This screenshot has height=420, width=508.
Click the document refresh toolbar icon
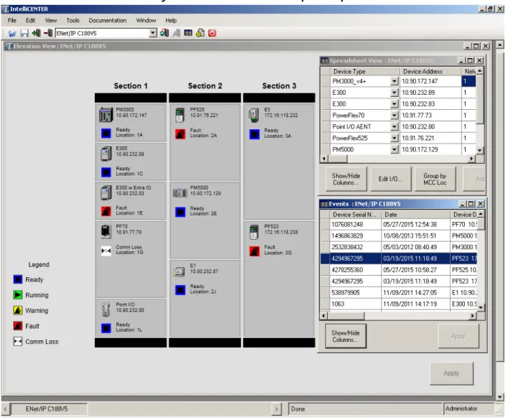tap(200, 33)
